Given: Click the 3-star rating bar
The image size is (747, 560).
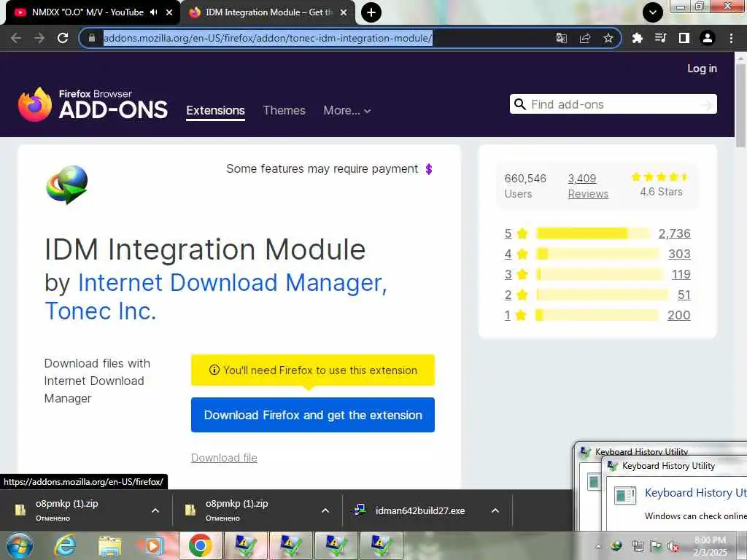Looking at the screenshot, I should 600,274.
